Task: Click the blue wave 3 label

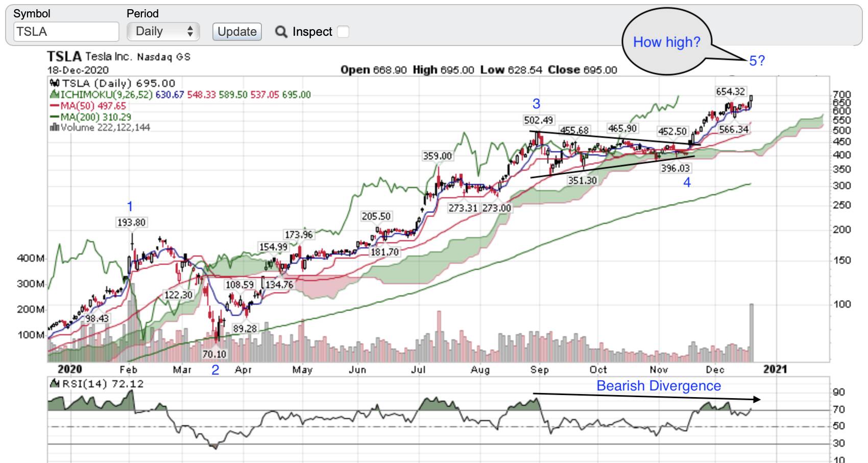Action: tap(536, 104)
